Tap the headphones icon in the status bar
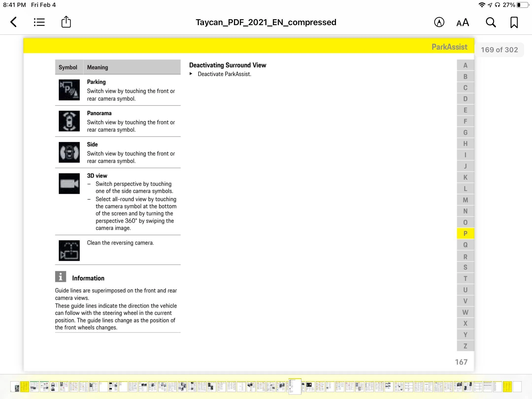The height and width of the screenshot is (399, 532). [498, 5]
